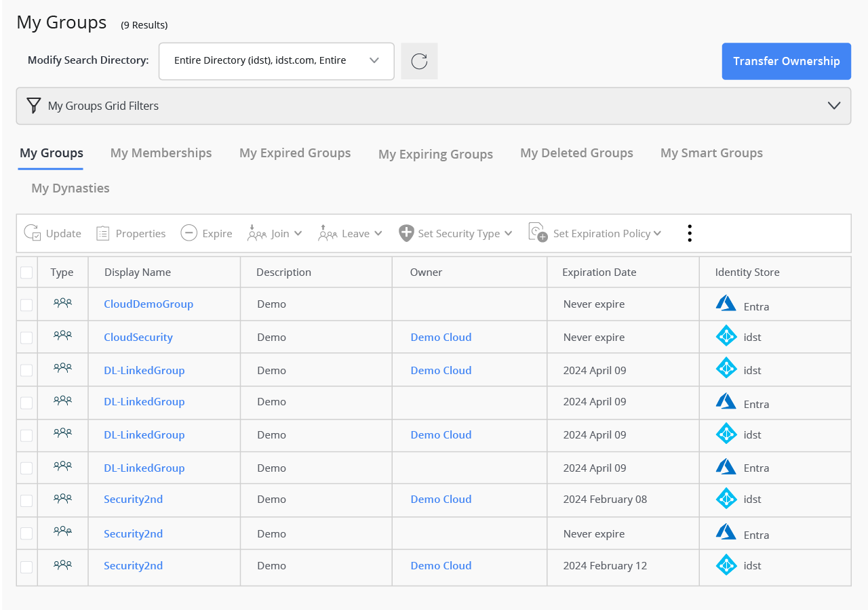Tick the checkbox for CloudDemoGroup row
Viewport: 868px width, 610px height.
(x=26, y=305)
